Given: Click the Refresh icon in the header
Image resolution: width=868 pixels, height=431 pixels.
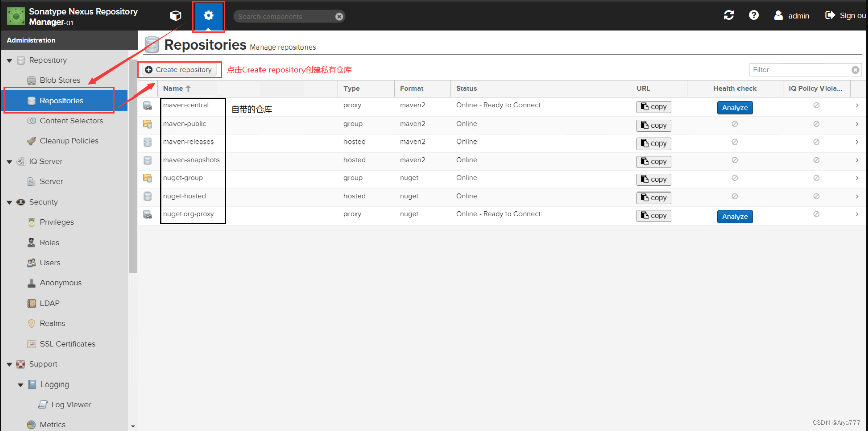Looking at the screenshot, I should pos(729,15).
